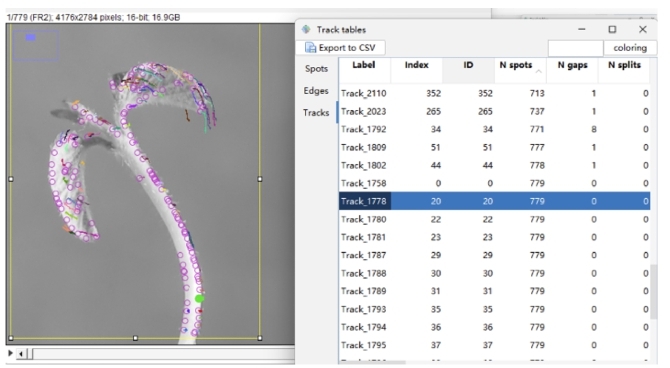
Task: Sort table by N gaps column
Action: click(x=573, y=65)
